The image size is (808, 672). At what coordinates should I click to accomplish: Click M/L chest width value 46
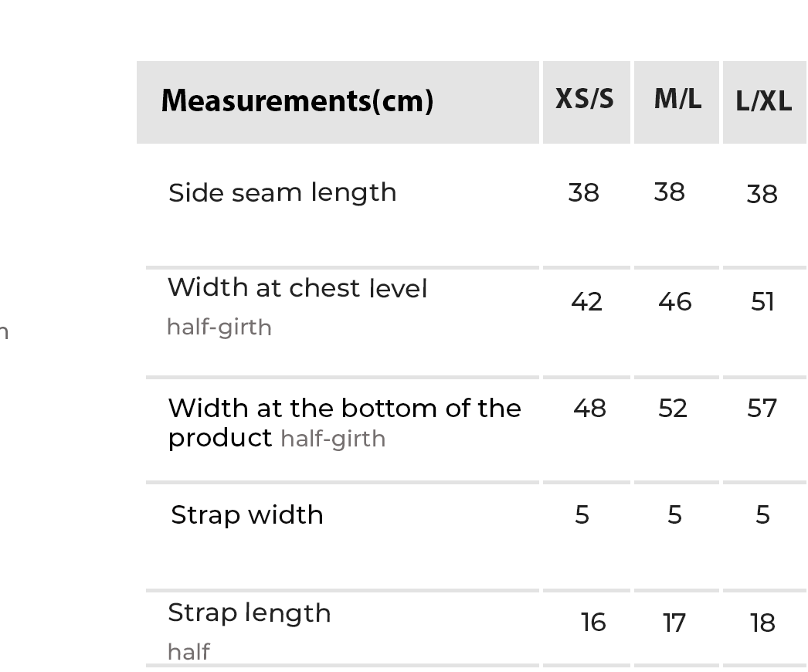tap(675, 301)
